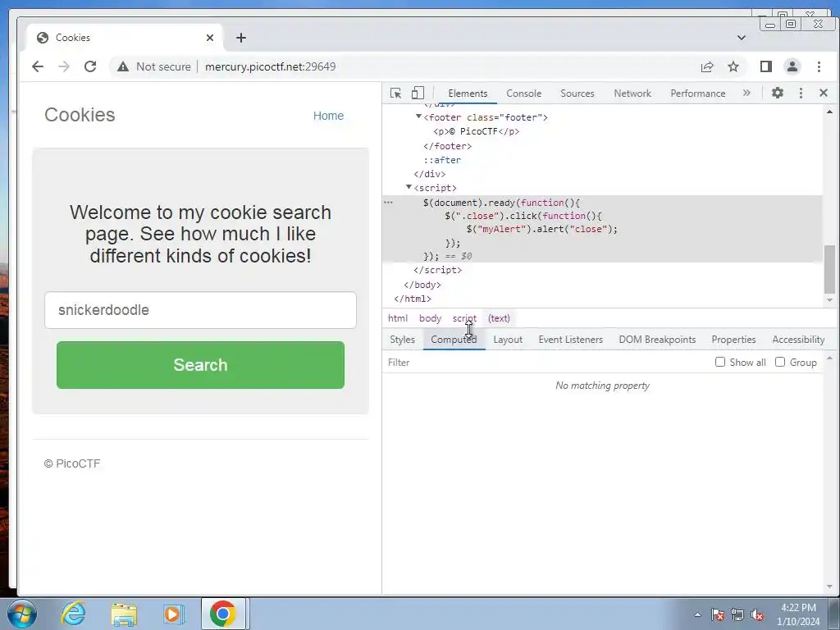Screen dimensions: 840x630
Task: Open DevTools settings gear
Action: [778, 93]
